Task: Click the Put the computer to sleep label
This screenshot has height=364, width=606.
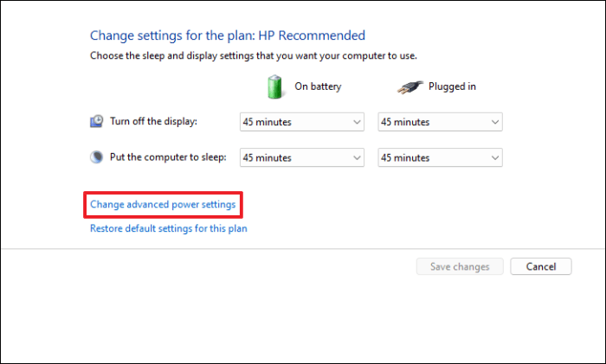Action: [168, 157]
